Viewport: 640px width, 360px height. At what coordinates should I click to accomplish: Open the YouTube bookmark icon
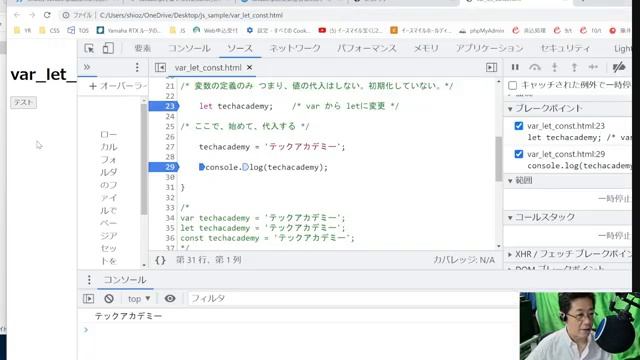[x=322, y=31]
